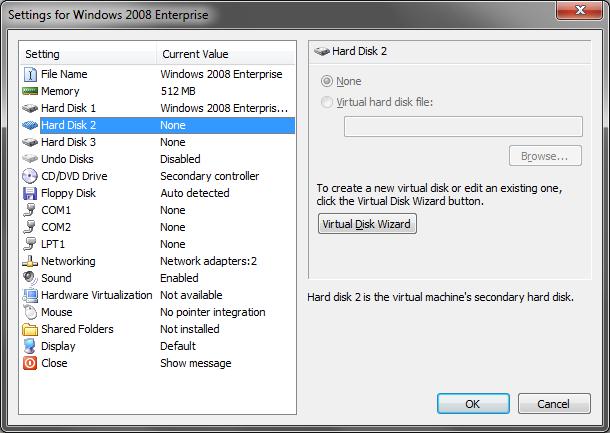Click the Auto detected value
The image size is (610, 433).
point(195,193)
